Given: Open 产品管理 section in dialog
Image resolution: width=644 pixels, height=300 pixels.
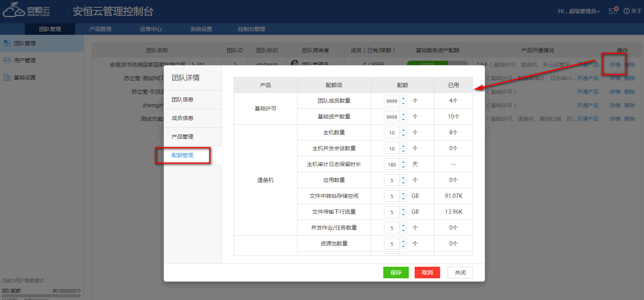Looking at the screenshot, I should (193, 137).
